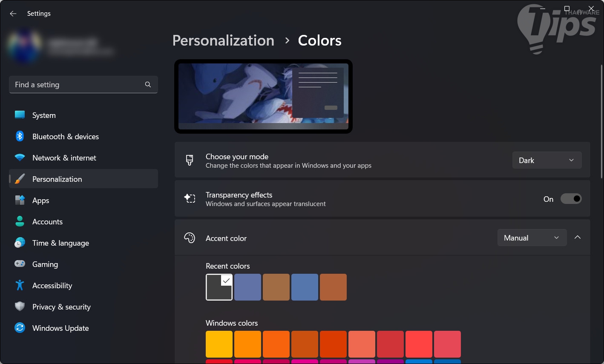Image resolution: width=604 pixels, height=364 pixels.
Task: Open System settings
Action: click(83, 115)
